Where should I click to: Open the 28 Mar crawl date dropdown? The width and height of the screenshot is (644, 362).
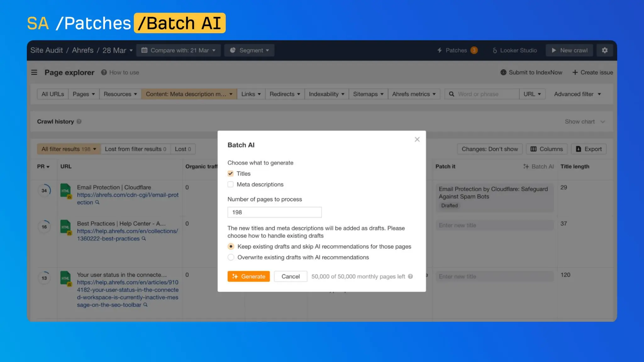click(118, 50)
